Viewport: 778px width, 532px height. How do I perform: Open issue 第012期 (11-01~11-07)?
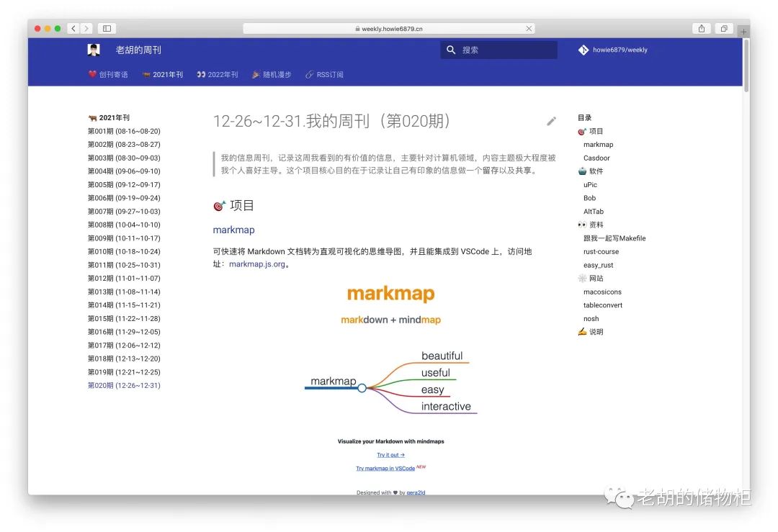124,278
